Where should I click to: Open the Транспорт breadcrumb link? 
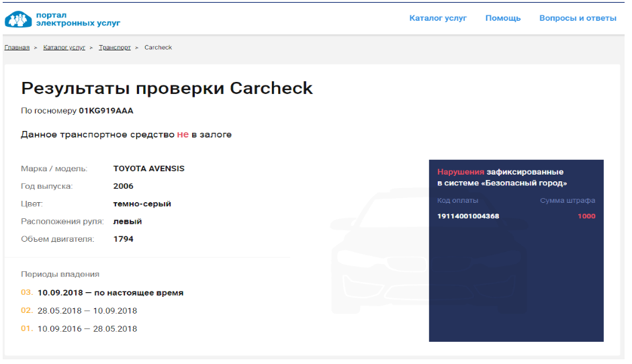tap(115, 48)
